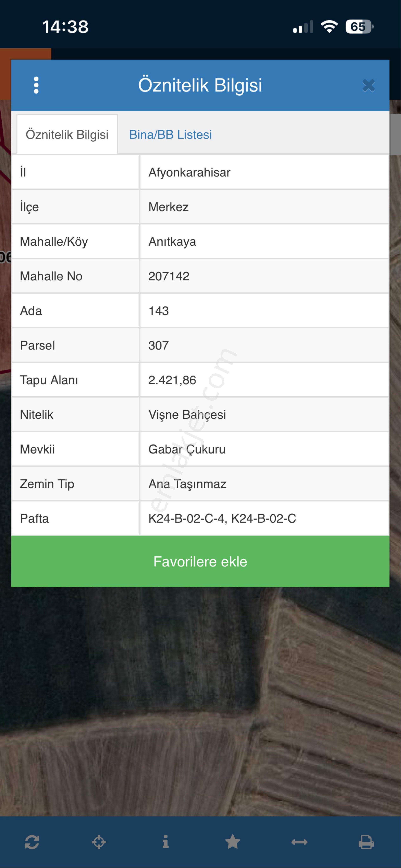Viewport: 401px width, 868px height.
Task: Close the Öznitelik Bilgisi dialog
Action: click(369, 86)
